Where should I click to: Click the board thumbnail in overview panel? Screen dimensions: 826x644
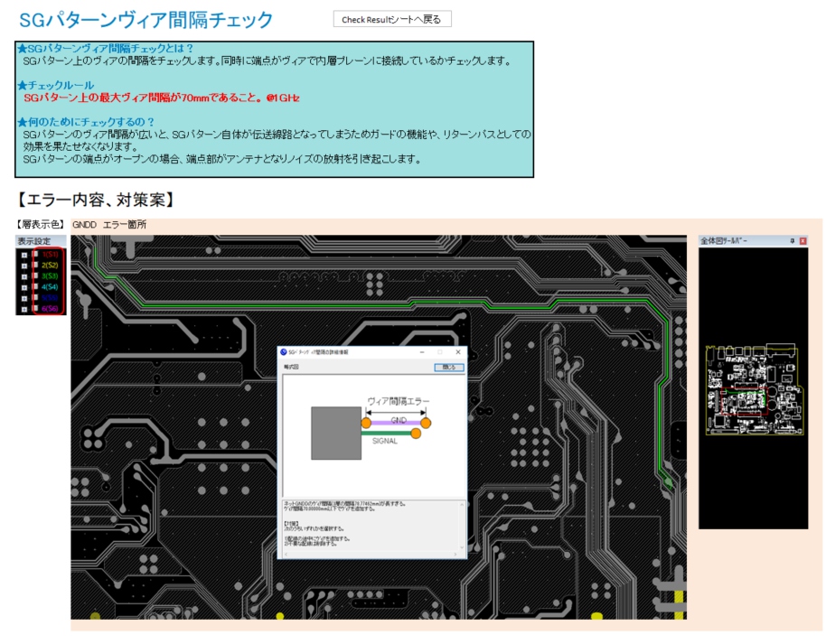pyautogui.click(x=753, y=388)
